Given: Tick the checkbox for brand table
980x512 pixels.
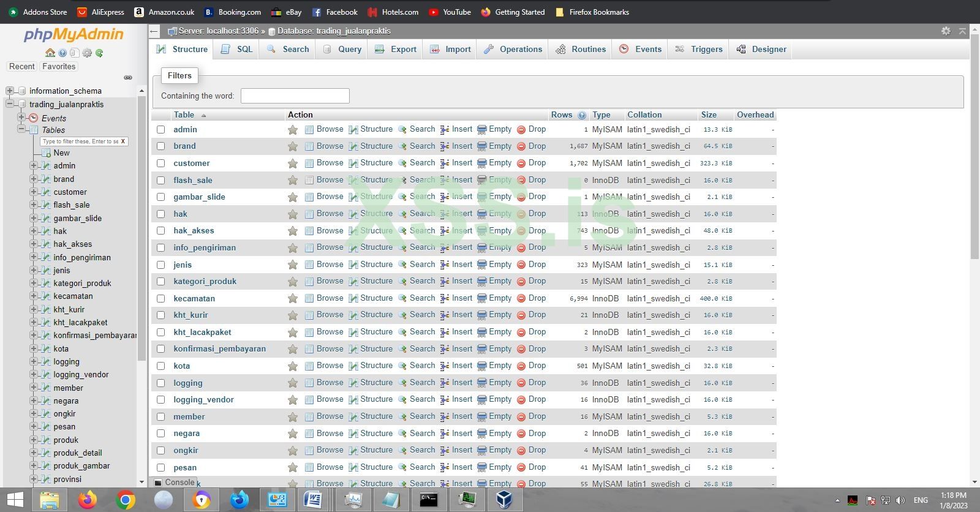Looking at the screenshot, I should (160, 146).
